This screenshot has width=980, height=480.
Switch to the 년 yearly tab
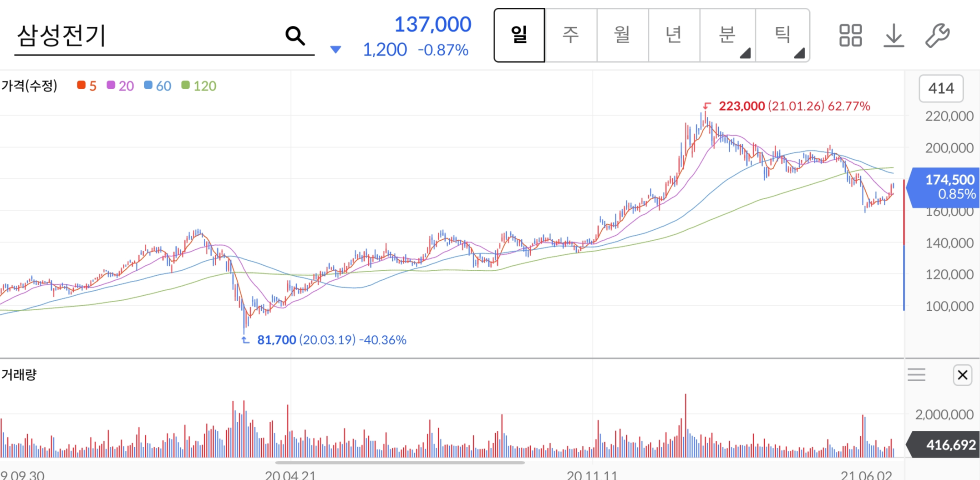pos(674,35)
